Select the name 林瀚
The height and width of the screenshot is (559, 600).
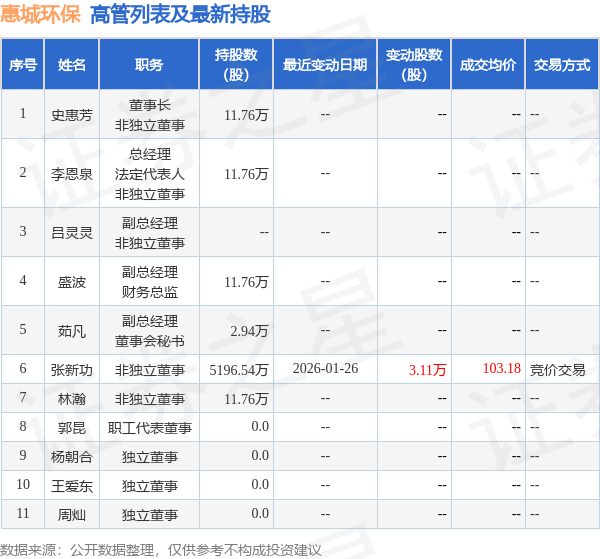click(72, 399)
